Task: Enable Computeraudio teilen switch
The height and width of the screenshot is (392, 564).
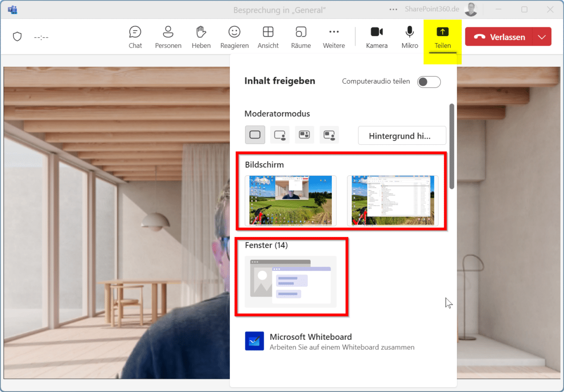Action: point(429,82)
